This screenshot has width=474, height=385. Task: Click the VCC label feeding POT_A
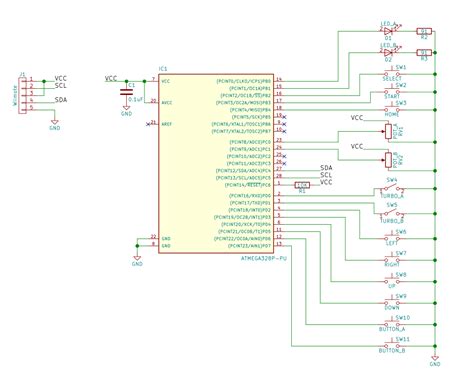point(357,118)
